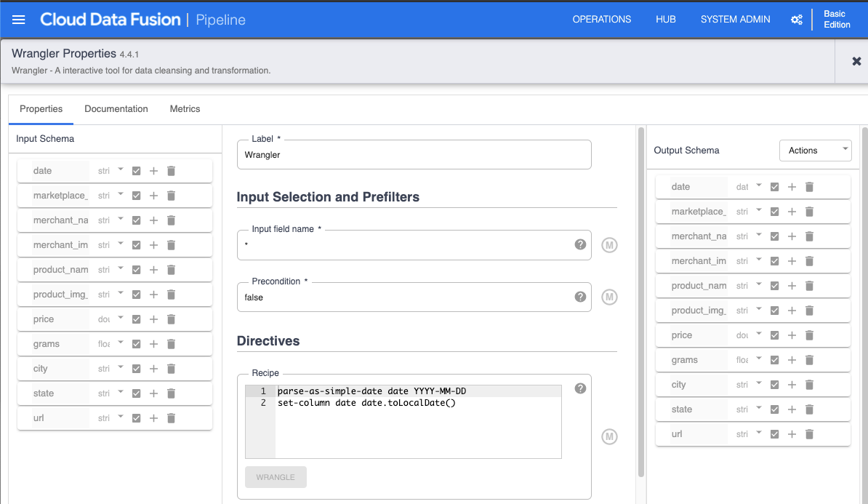Delete the state field in Input Schema
The width and height of the screenshot is (868, 504).
click(171, 393)
